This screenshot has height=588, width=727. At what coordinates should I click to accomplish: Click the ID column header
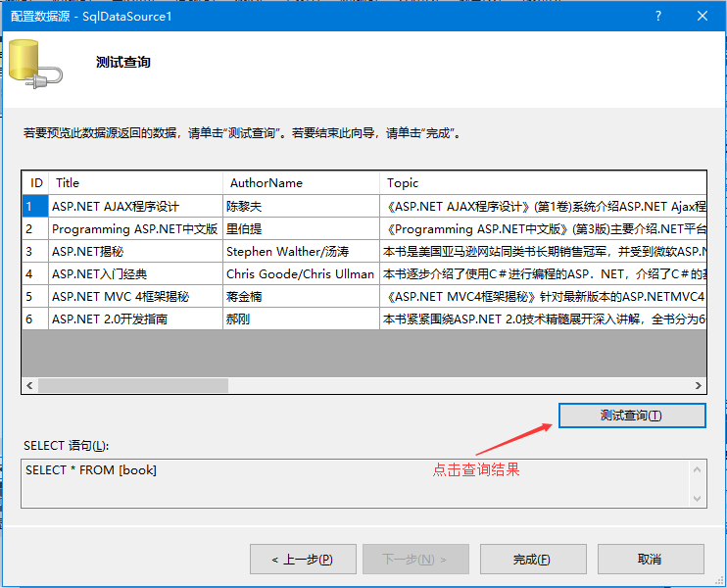coord(36,182)
